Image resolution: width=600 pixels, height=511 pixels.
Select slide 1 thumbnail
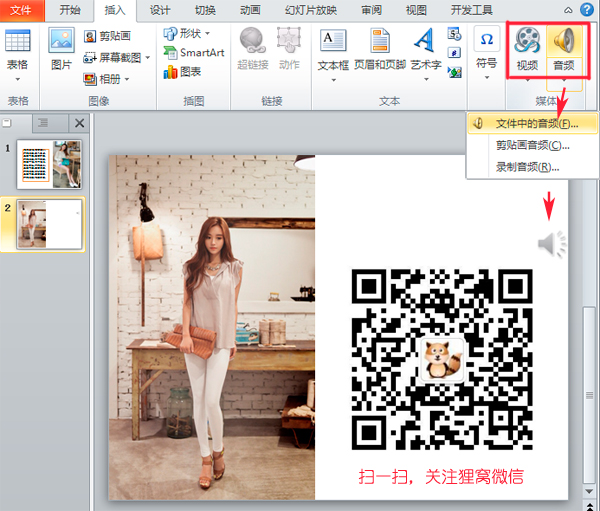point(49,165)
